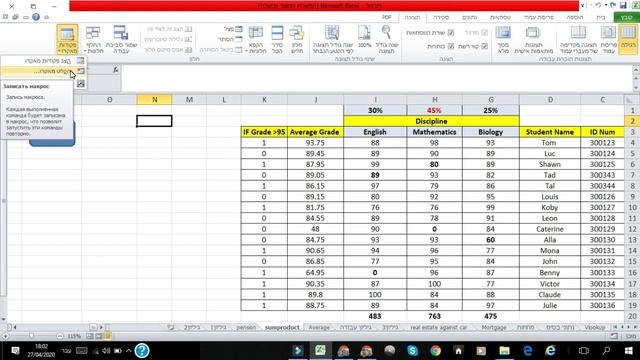Select column N header
640x360 pixels.
coord(154,99)
